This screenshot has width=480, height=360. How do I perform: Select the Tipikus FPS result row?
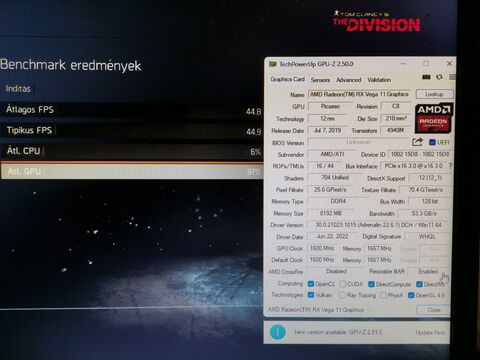[x=132, y=131]
